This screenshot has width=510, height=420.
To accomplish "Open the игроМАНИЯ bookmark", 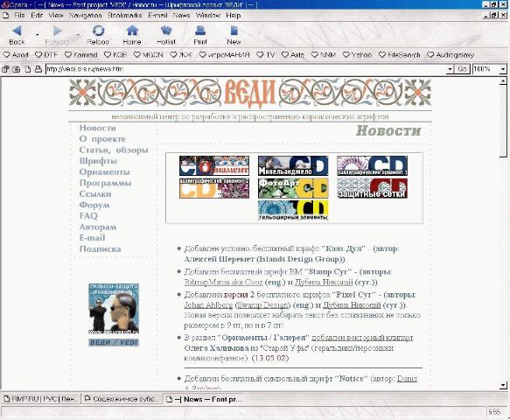I will [225, 55].
